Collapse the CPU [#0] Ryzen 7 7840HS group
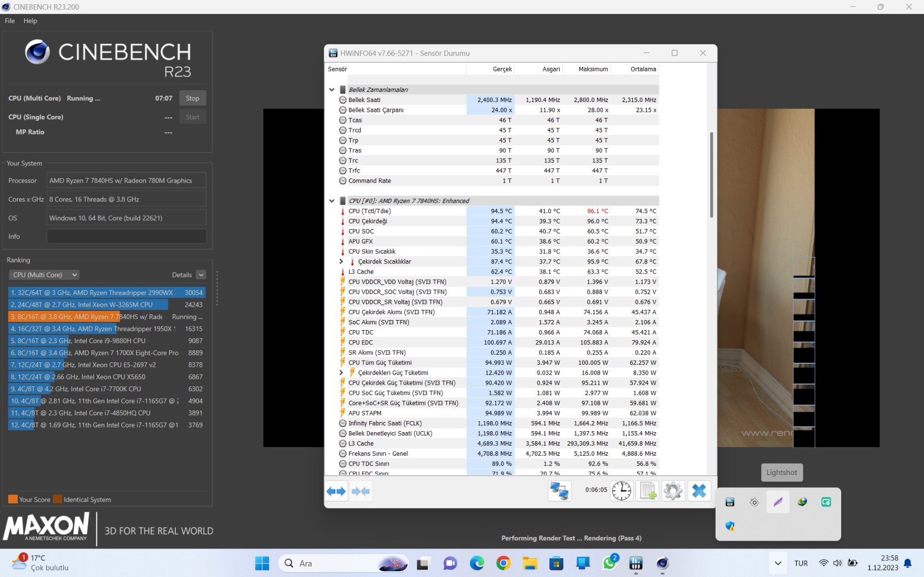This screenshot has height=577, width=924. (332, 201)
